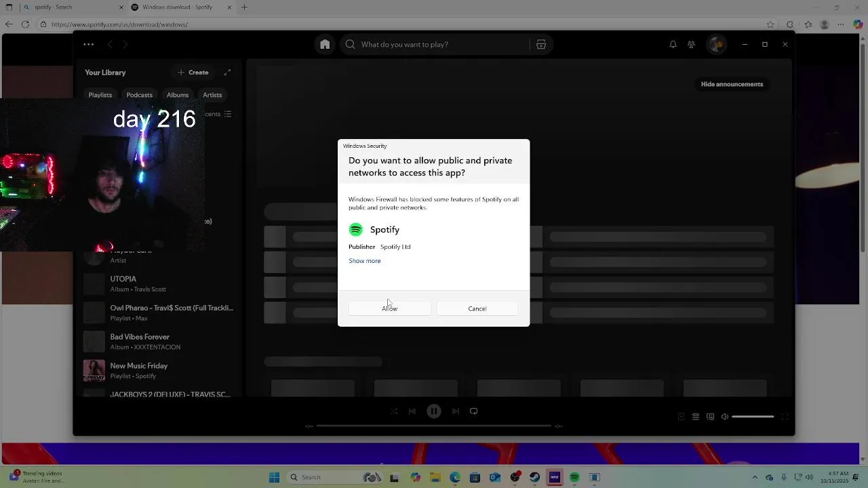Go to Spotify Home via the house icon

325,45
